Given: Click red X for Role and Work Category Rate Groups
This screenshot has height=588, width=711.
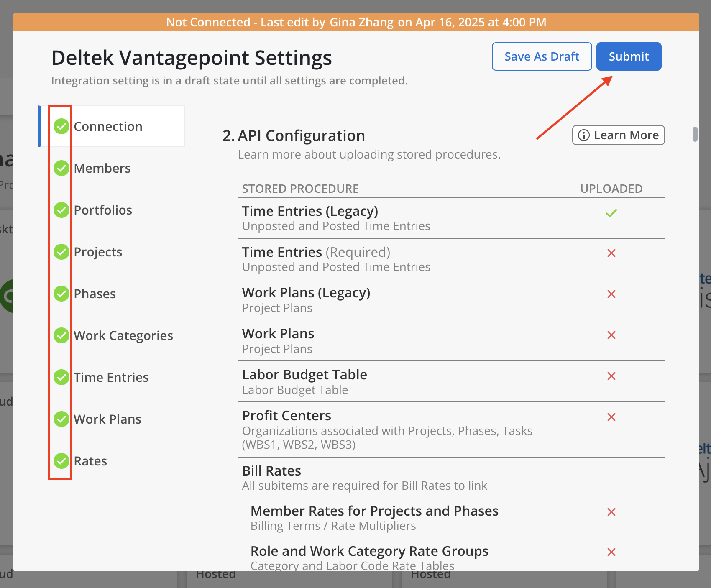Looking at the screenshot, I should pyautogui.click(x=611, y=552).
